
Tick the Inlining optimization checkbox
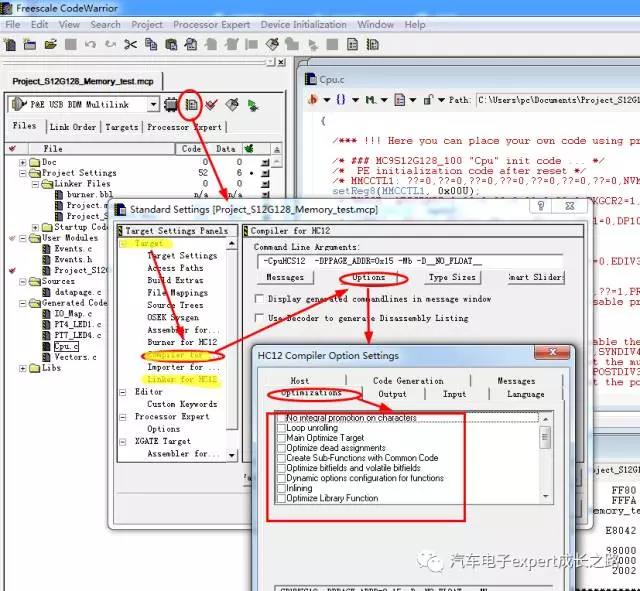coord(282,488)
